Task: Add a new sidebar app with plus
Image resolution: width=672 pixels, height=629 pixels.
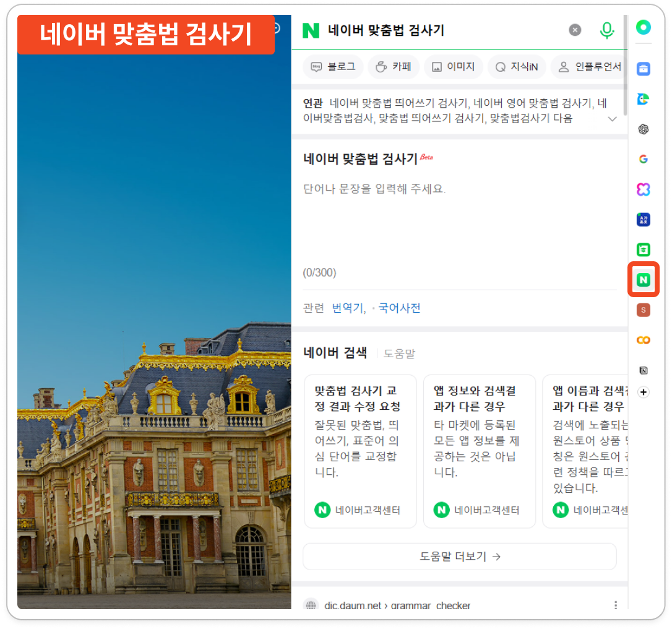Action: tap(643, 392)
